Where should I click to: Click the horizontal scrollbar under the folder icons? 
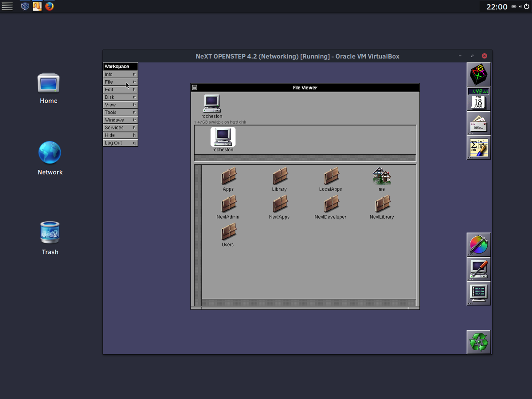pos(309,302)
